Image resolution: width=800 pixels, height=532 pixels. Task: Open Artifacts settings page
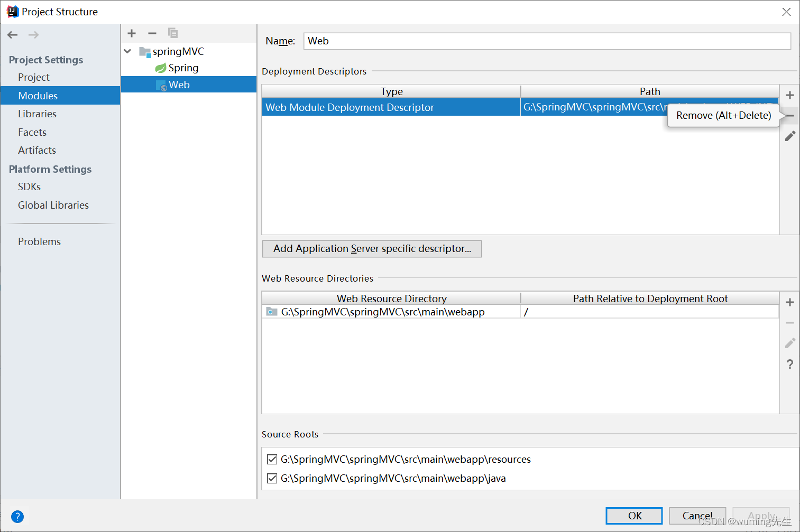click(37, 150)
